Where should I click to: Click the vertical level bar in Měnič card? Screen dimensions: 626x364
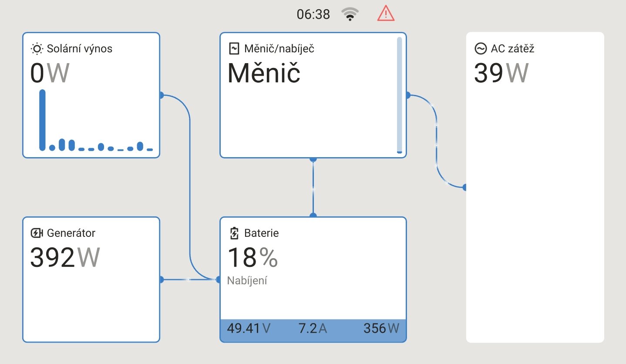(x=399, y=95)
